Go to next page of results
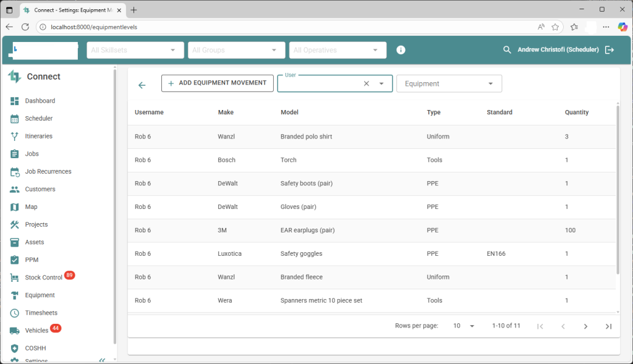This screenshot has height=364, width=633. [586, 326]
